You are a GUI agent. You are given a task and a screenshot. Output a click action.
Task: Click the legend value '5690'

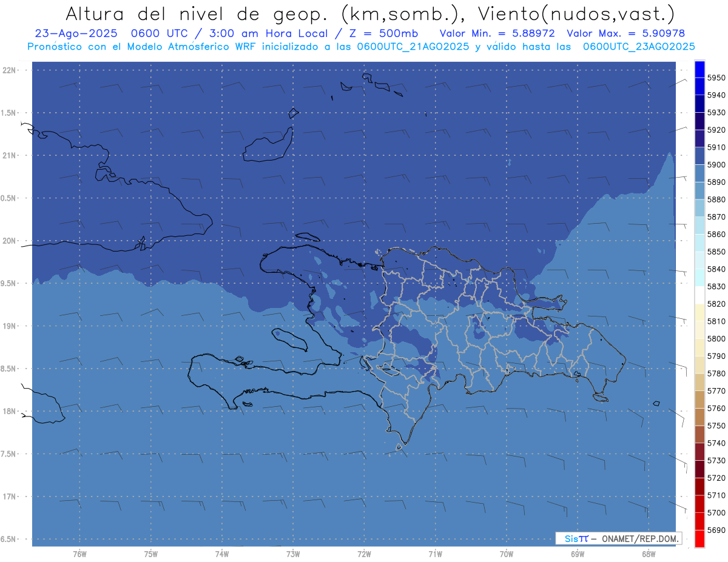(716, 530)
